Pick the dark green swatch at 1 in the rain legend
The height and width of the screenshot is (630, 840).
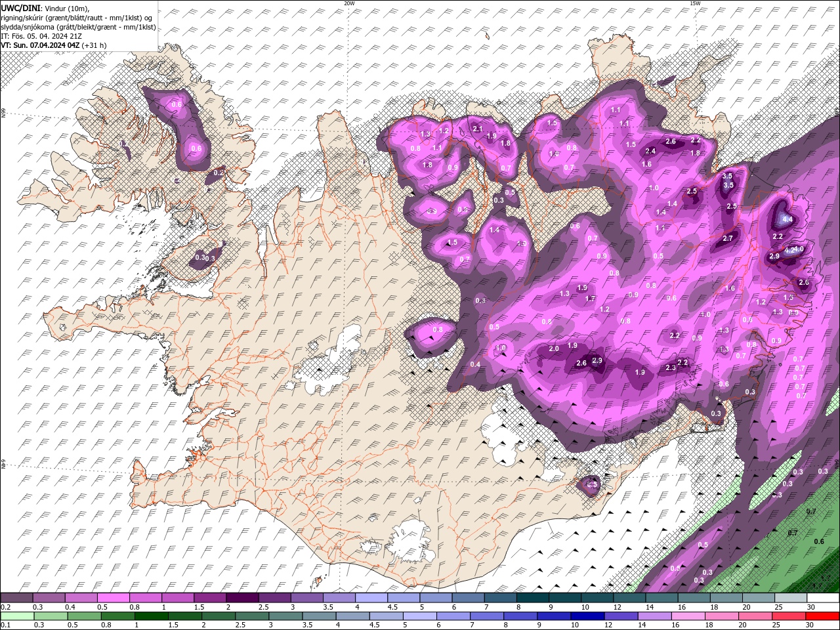click(151, 616)
